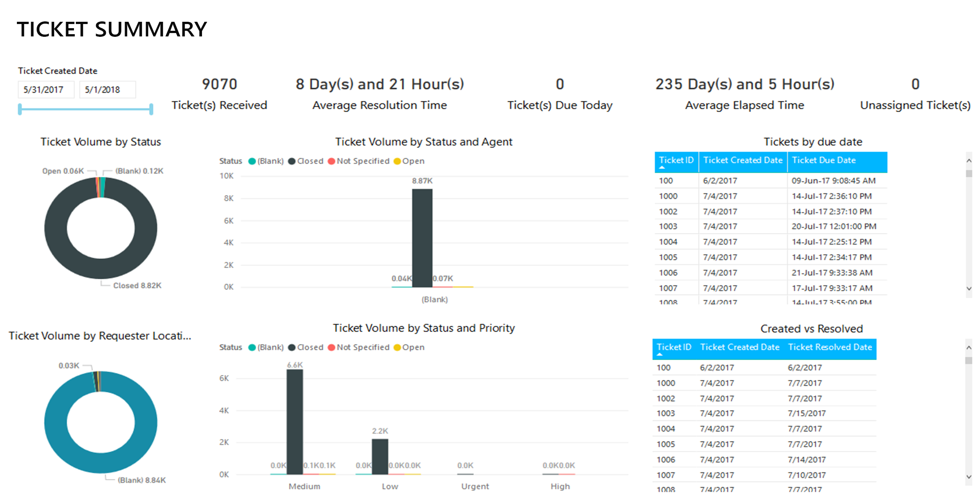Click the Open legend marker in Status and Priority chart

pos(397,348)
